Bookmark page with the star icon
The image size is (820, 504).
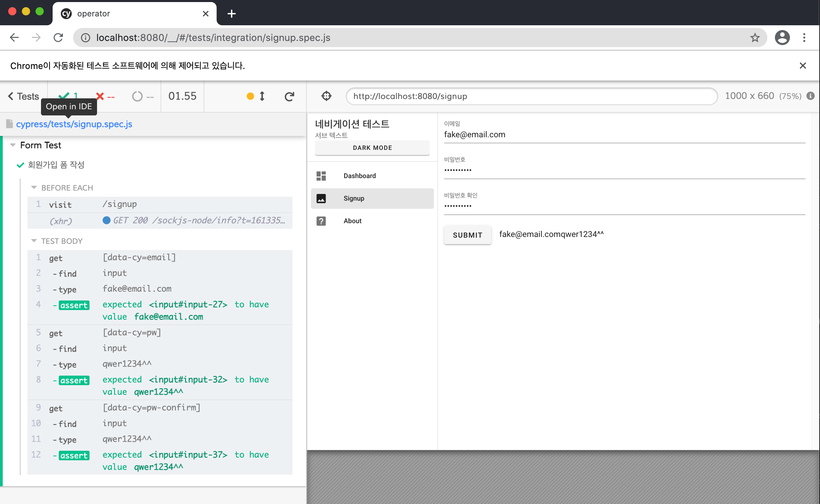pos(755,38)
